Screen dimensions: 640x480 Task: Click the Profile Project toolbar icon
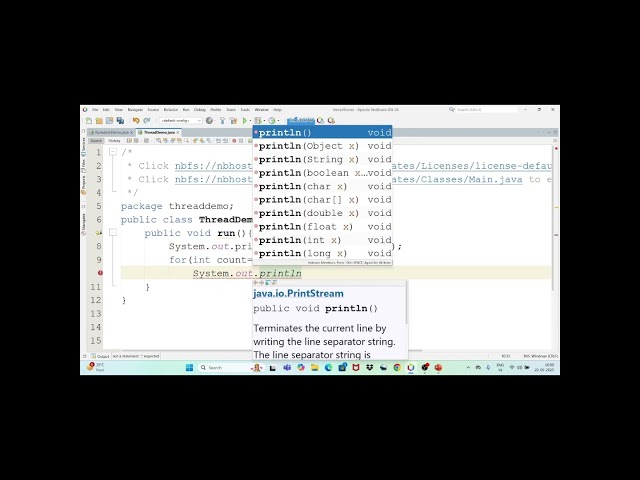tap(271, 121)
